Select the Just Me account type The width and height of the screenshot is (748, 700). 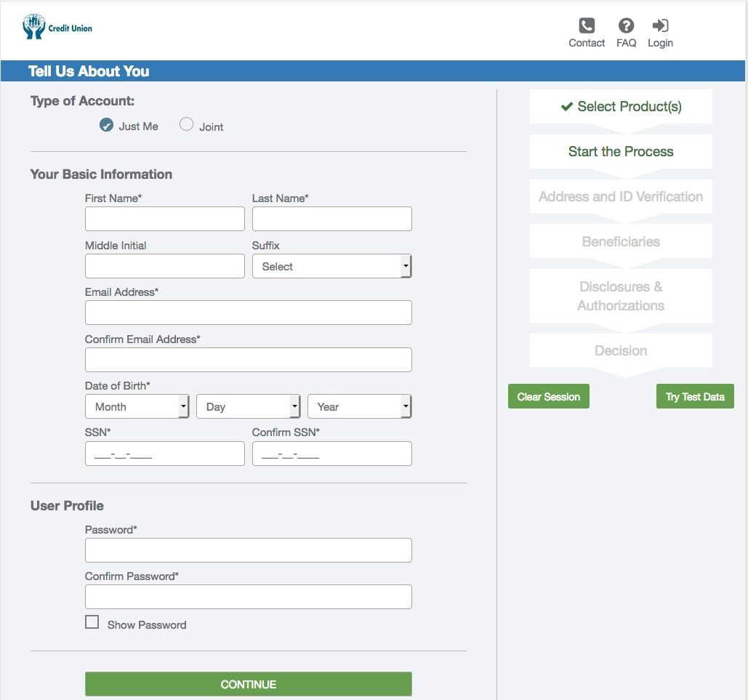click(x=106, y=125)
